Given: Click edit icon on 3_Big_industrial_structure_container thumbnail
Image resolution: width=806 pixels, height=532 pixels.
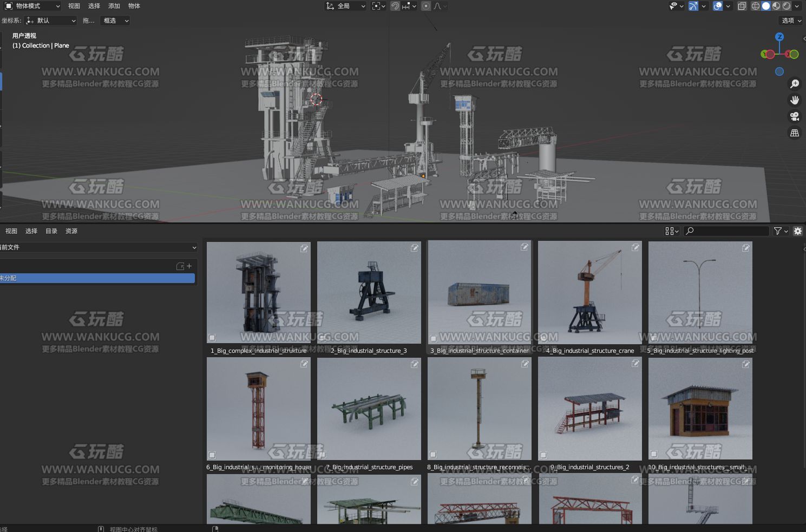Looking at the screenshot, I should pos(525,247).
